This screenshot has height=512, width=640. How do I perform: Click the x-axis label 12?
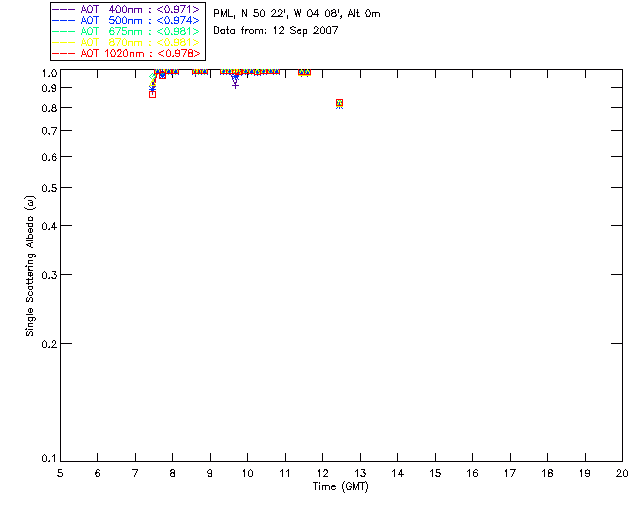coord(322,473)
